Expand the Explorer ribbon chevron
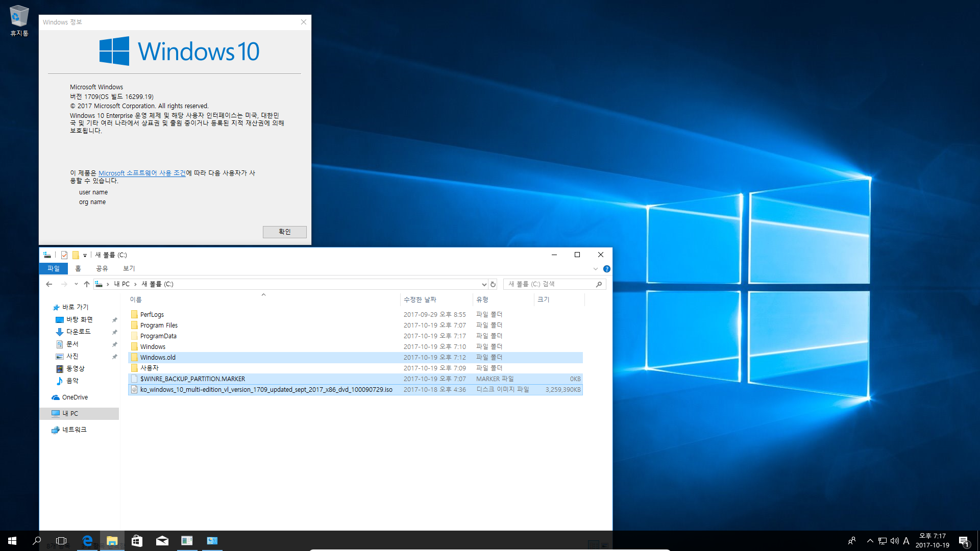 595,269
